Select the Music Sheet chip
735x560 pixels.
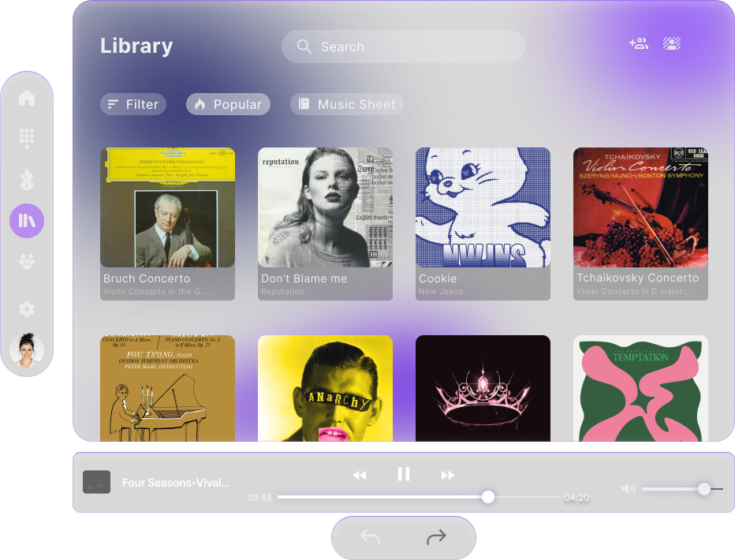(347, 104)
